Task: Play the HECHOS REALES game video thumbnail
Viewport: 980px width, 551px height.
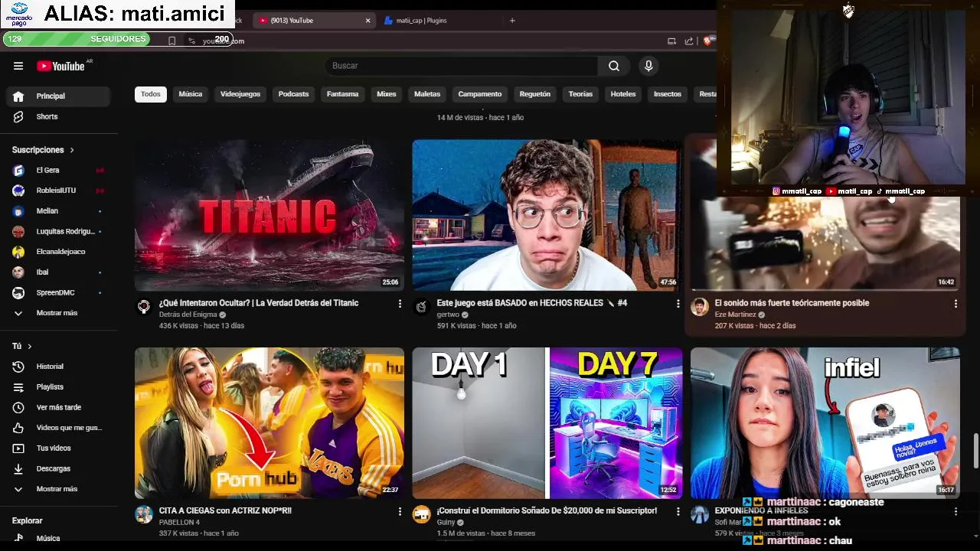Action: 547,215
